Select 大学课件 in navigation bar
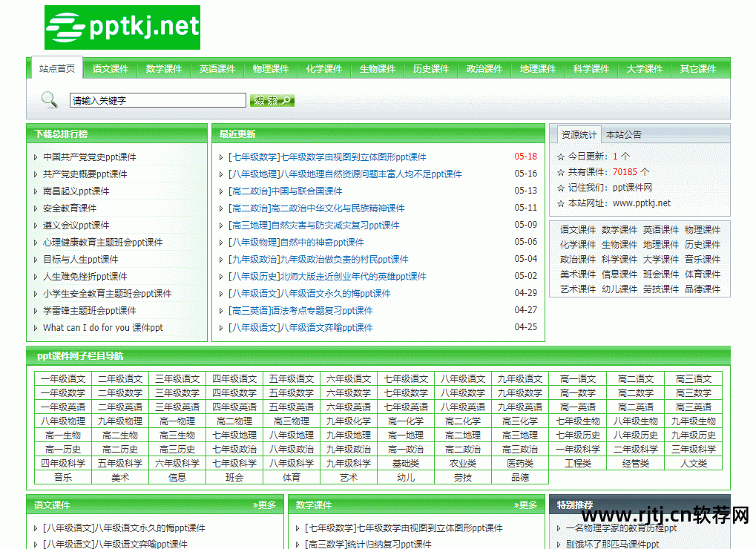The image size is (756, 549). [645, 69]
